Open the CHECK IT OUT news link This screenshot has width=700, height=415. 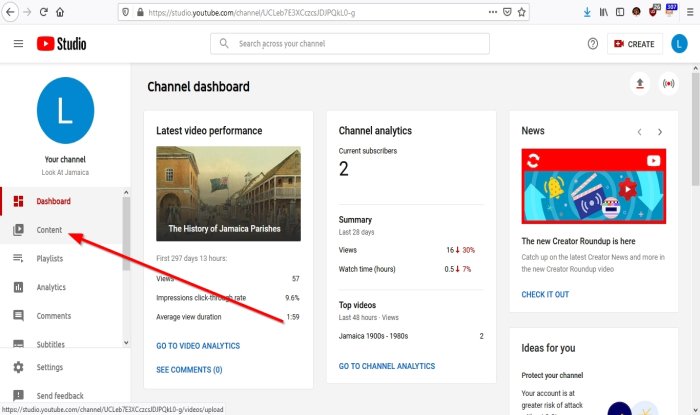click(x=545, y=295)
